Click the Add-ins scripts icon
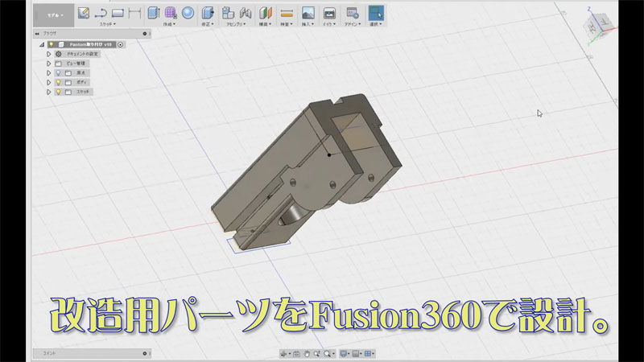The width and height of the screenshot is (644, 362). 353,13
